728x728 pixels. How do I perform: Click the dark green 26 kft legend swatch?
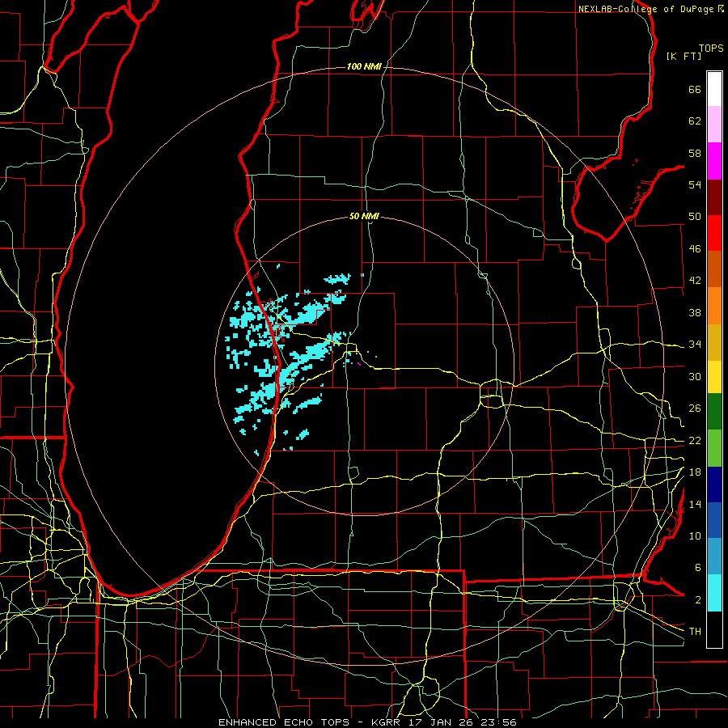(x=714, y=412)
